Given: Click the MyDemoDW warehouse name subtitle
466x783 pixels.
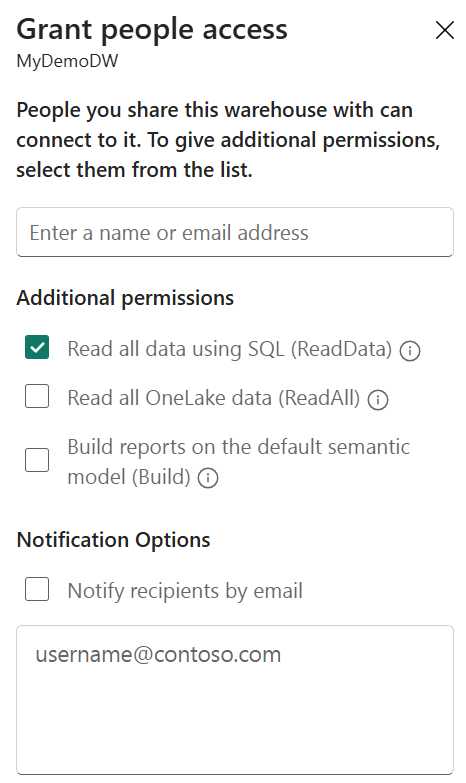Looking at the screenshot, I should coord(67,61).
